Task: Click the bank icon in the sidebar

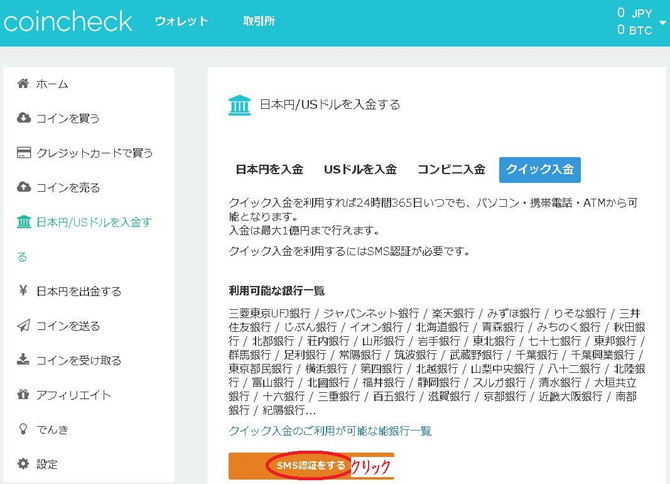Action: click(x=24, y=222)
